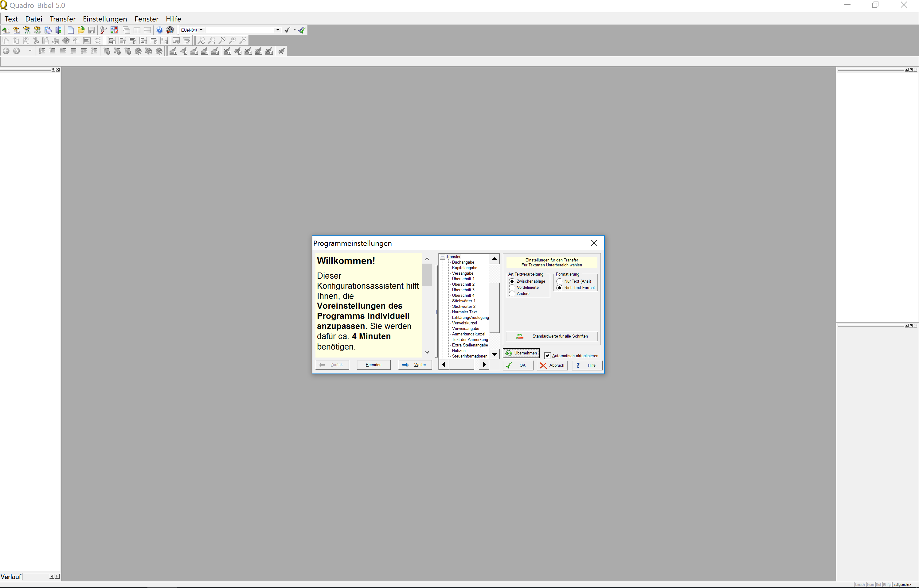919x588 pixels.
Task: Enable the Nur Text (Ansi) option
Action: (559, 281)
